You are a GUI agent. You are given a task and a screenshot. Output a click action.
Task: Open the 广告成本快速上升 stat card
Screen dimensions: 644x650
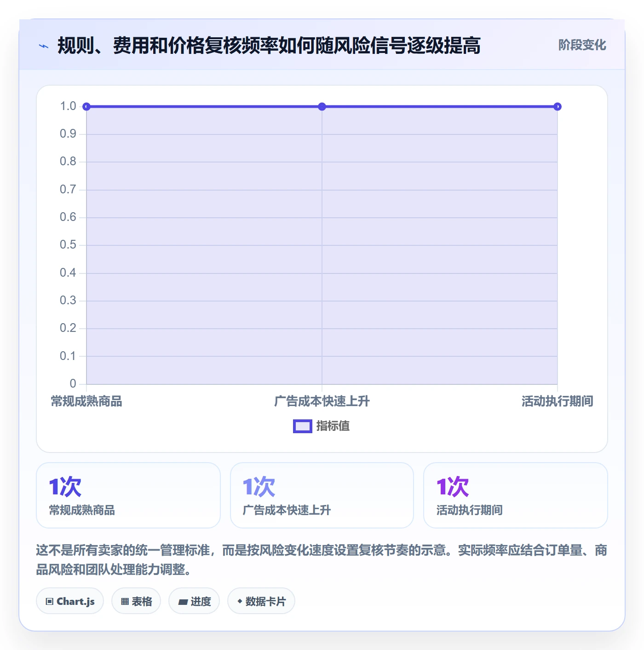coord(322,495)
